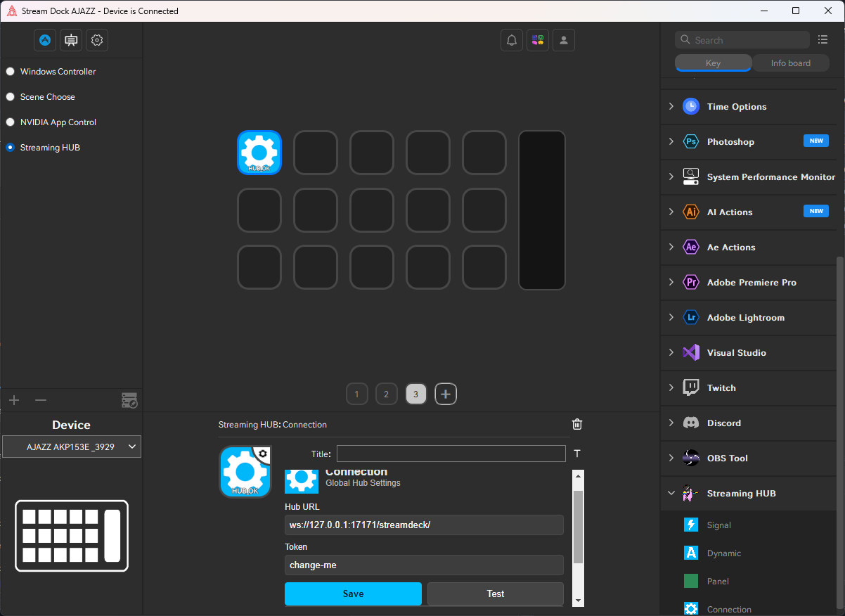
Task: Open the presentation board icon in top toolbar
Action: [71, 40]
